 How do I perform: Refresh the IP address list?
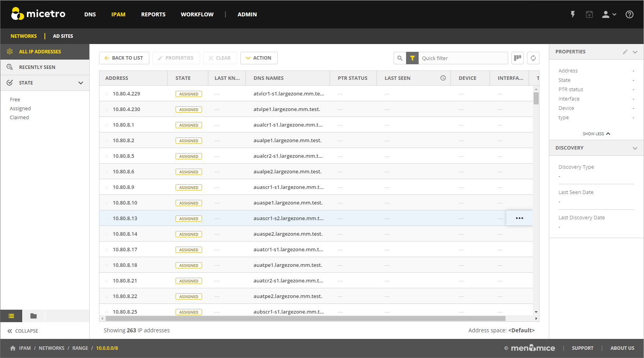pyautogui.click(x=533, y=58)
